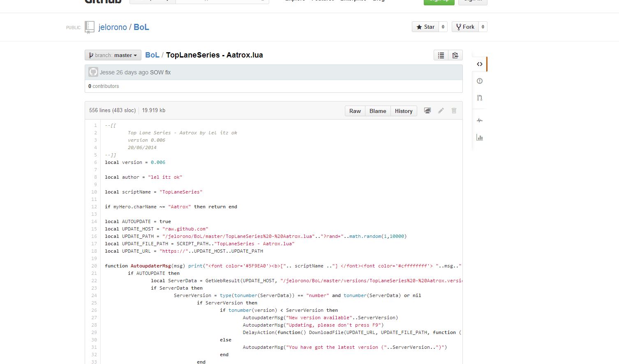Click the repository book icon beside jelorono
Image resolution: width=619 pixels, height=364 pixels.
90,27
